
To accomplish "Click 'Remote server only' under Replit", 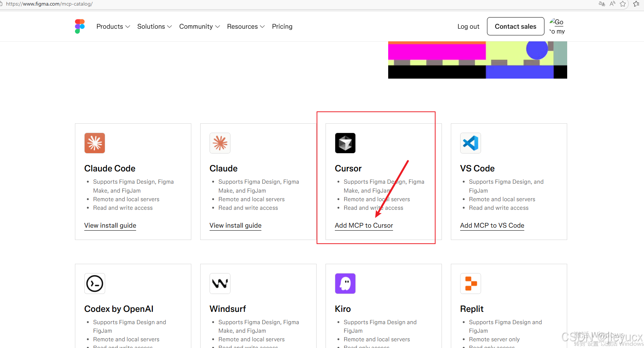I will pos(494,339).
